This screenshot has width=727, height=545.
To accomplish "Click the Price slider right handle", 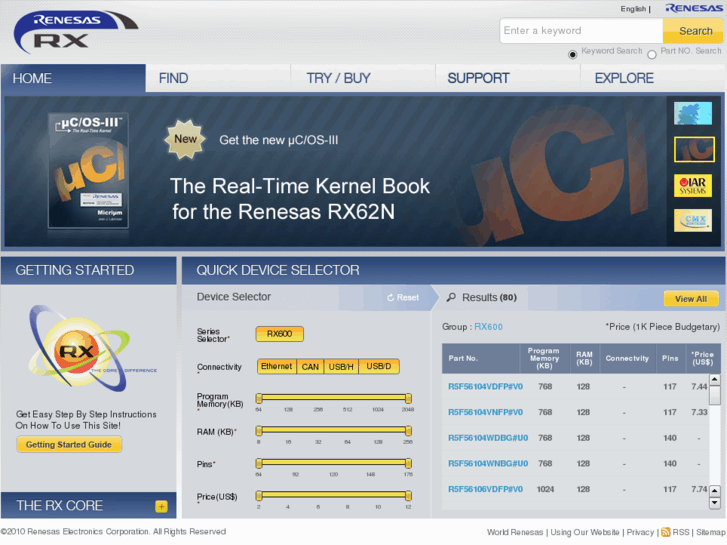I will (x=408, y=495).
